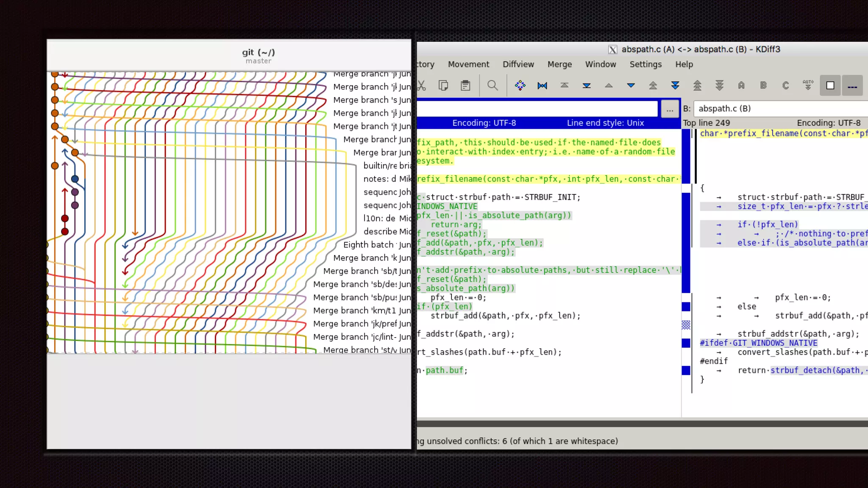Click 'Line end style: Unix' in pane A header

605,123
